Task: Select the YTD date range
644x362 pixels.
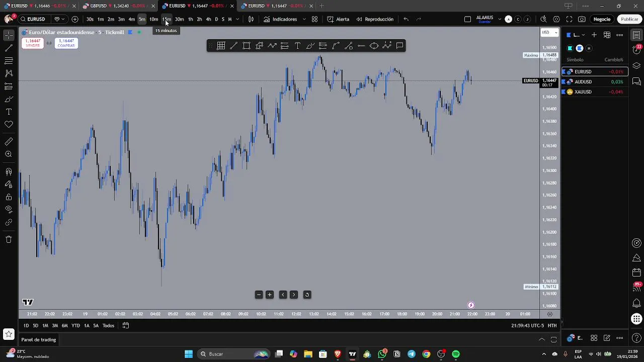Action: click(75, 325)
